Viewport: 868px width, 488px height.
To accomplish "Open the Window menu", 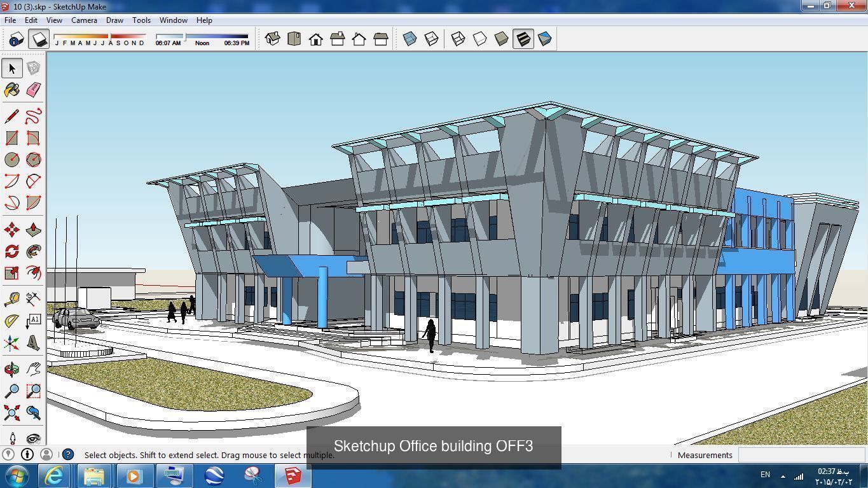I will [x=173, y=20].
